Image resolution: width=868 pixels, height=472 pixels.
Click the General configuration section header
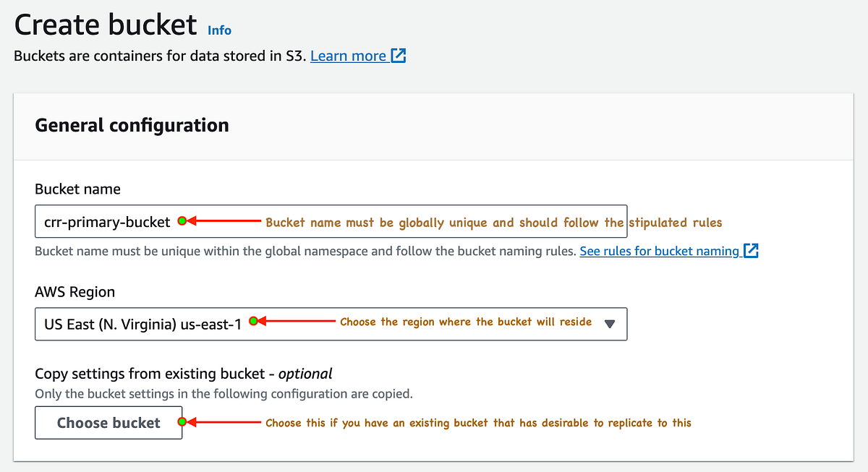click(132, 124)
